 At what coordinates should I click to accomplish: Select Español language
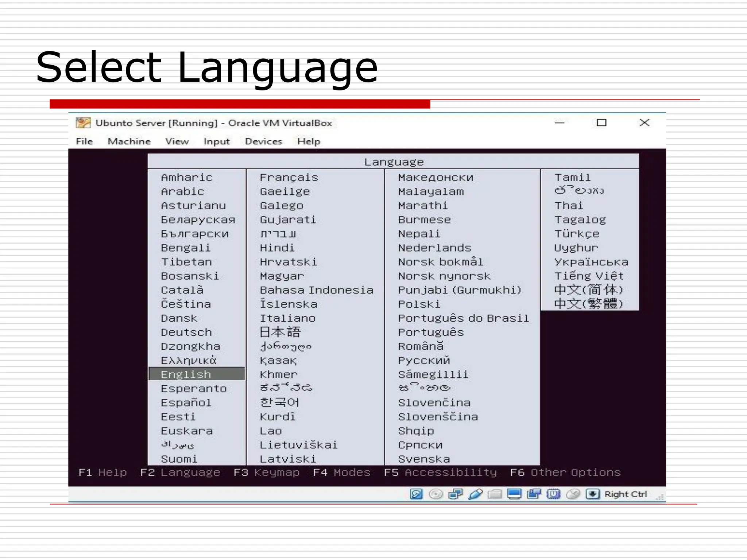click(186, 402)
